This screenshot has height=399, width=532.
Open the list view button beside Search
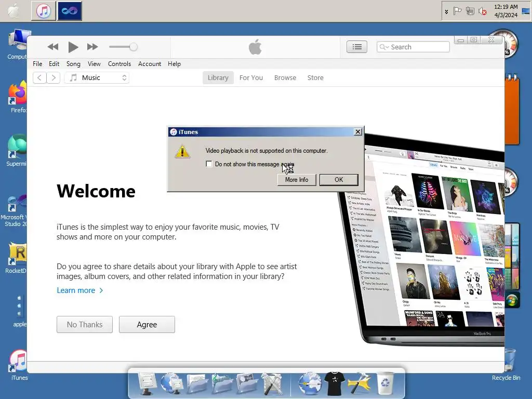coord(357,47)
